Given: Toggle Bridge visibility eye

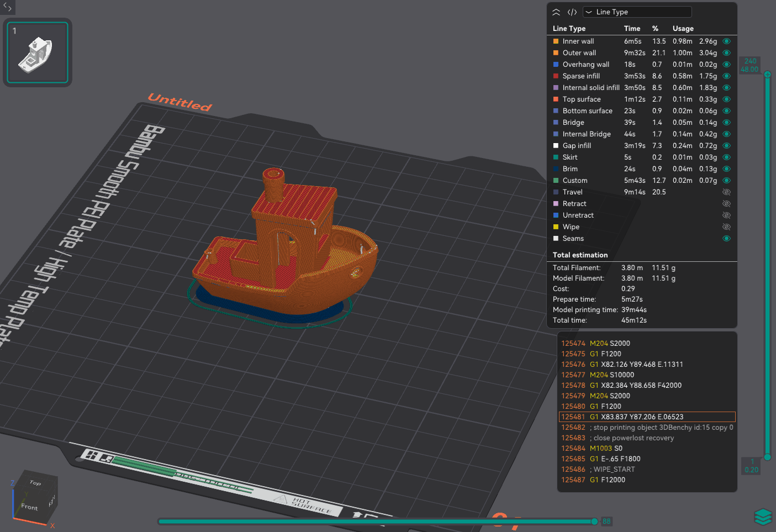Looking at the screenshot, I should pyautogui.click(x=727, y=123).
